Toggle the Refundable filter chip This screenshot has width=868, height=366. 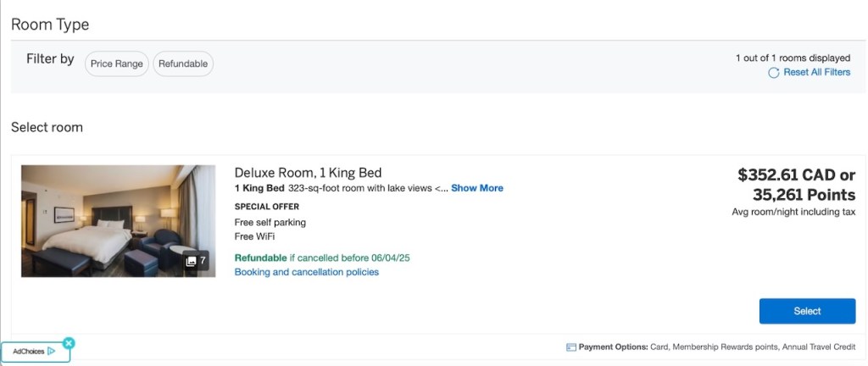pyautogui.click(x=183, y=64)
